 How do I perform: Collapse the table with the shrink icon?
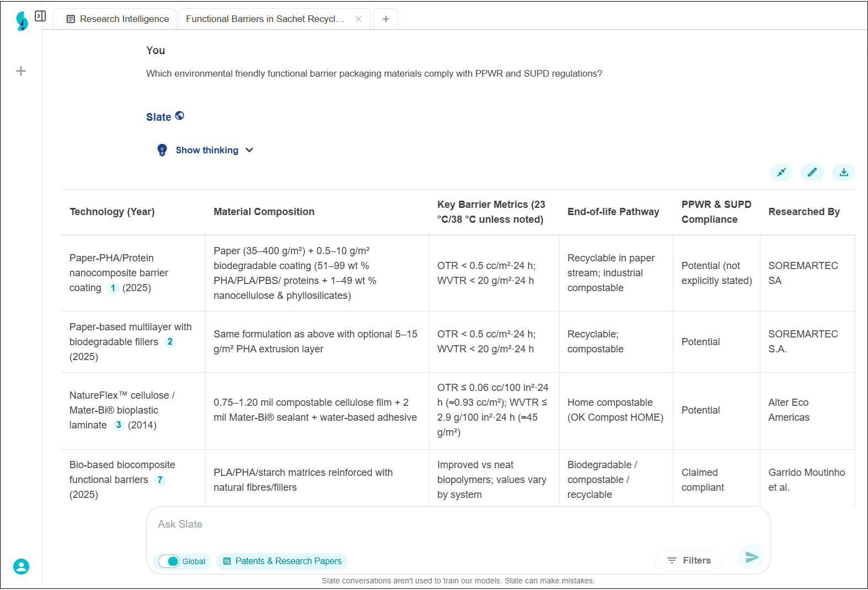(781, 173)
